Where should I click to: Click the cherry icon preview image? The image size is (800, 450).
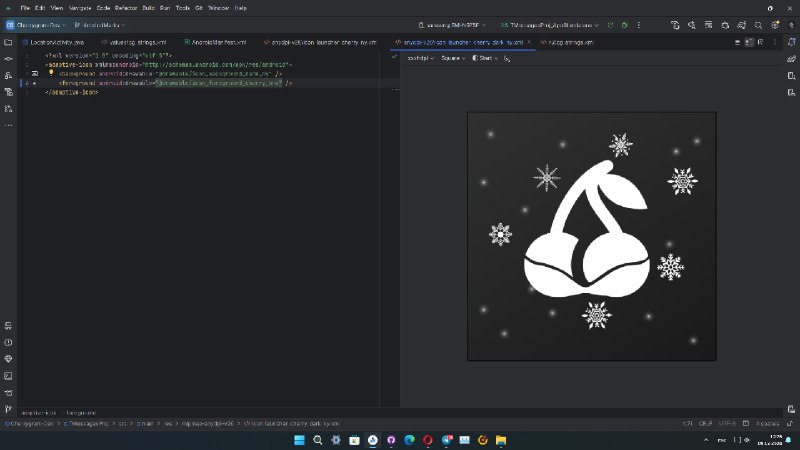[x=592, y=236]
